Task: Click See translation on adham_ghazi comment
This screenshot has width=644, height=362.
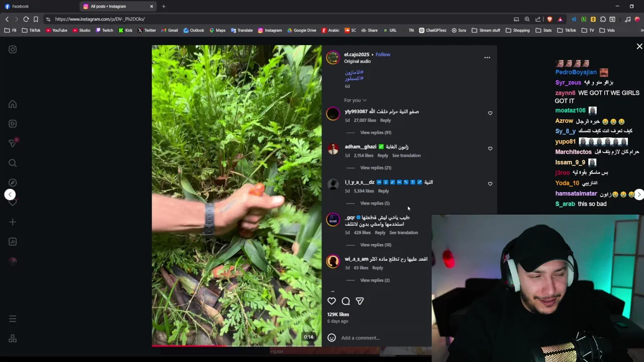Action: click(x=406, y=155)
